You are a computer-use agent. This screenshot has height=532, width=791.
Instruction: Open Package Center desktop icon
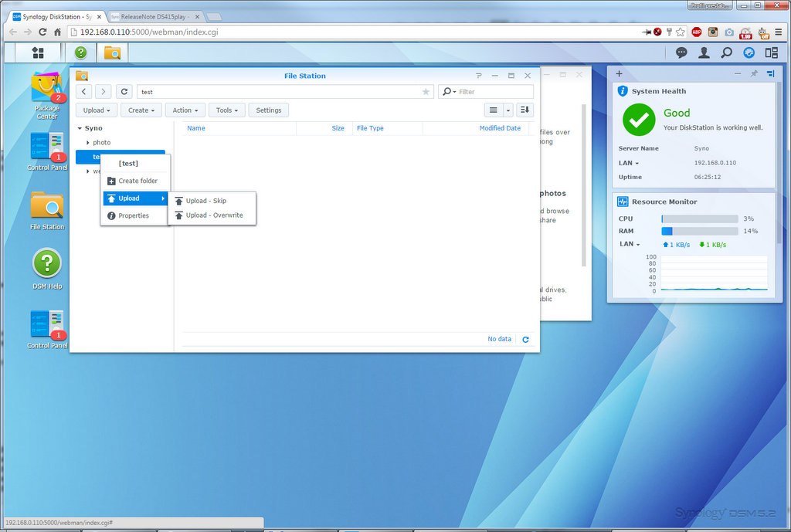(x=47, y=96)
